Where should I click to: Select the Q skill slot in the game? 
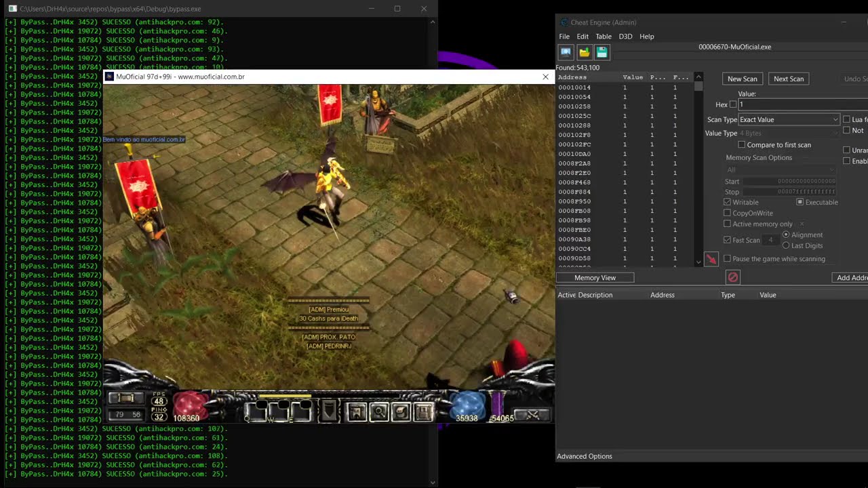256,410
